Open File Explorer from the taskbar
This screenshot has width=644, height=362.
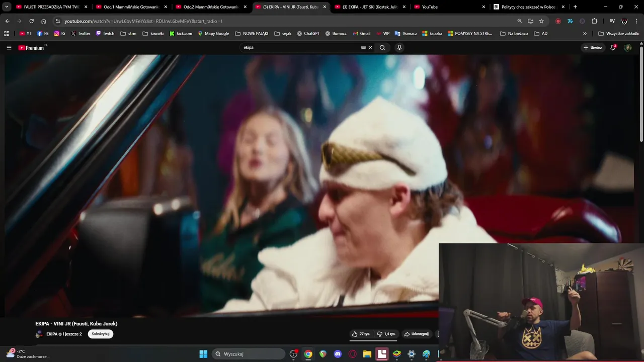click(367, 354)
